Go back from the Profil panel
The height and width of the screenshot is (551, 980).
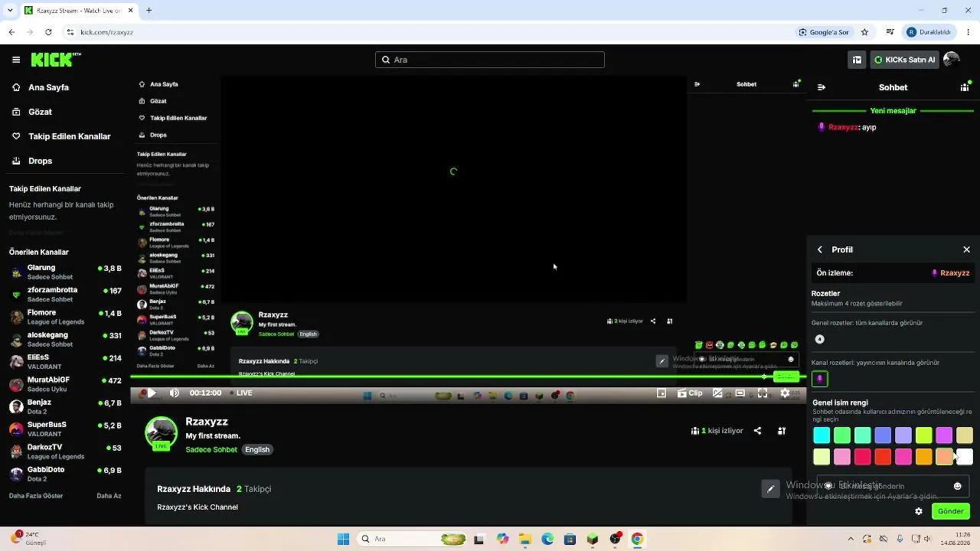click(820, 249)
